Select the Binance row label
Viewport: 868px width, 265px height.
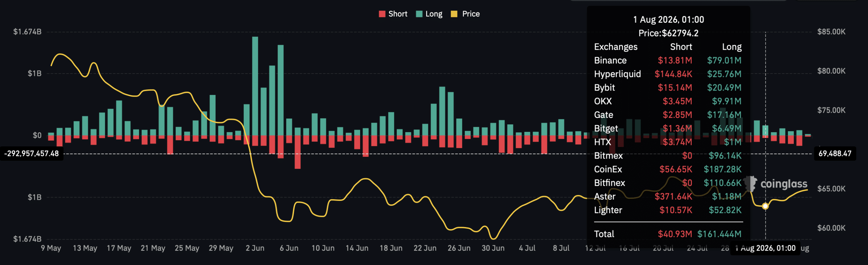(x=610, y=60)
